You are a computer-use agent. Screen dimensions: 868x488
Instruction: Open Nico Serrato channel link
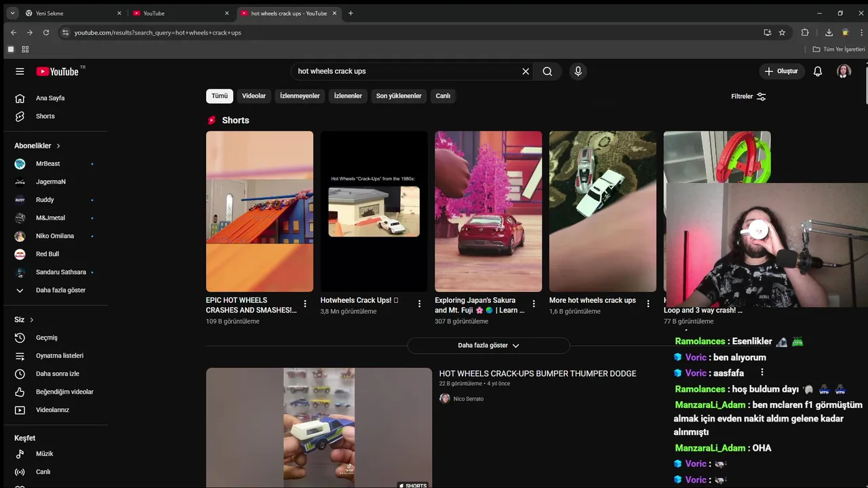click(469, 399)
